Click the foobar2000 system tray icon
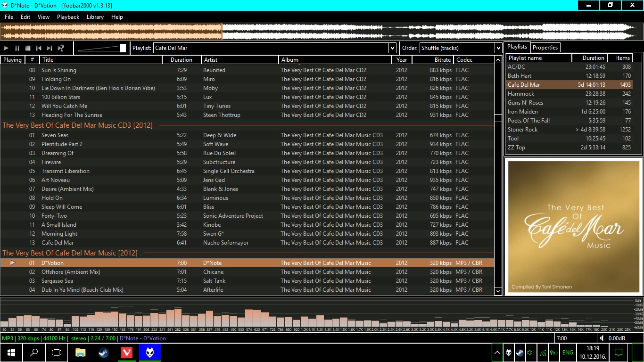 click(509, 353)
